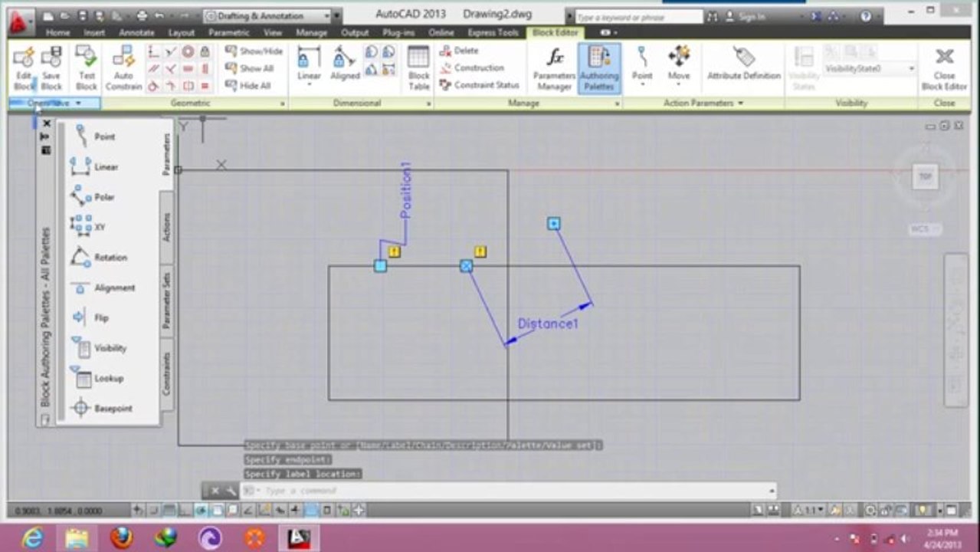The height and width of the screenshot is (552, 980).
Task: Expand the Open/Save panel
Action: click(54, 103)
